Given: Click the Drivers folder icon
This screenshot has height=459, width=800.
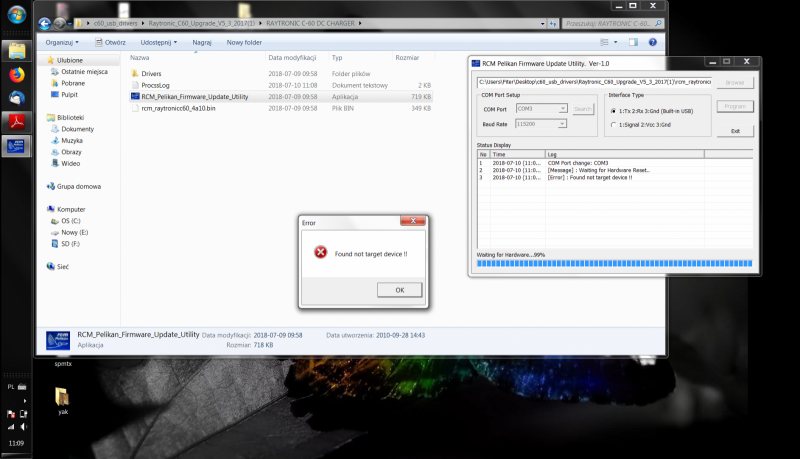Looking at the screenshot, I should 135,74.
